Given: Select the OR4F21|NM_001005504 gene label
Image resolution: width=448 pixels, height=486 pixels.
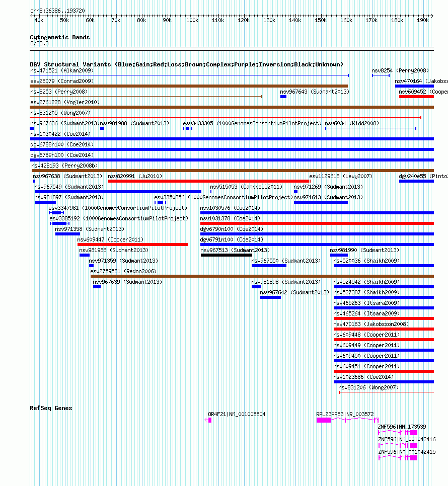Looking at the screenshot, I should click(237, 414).
